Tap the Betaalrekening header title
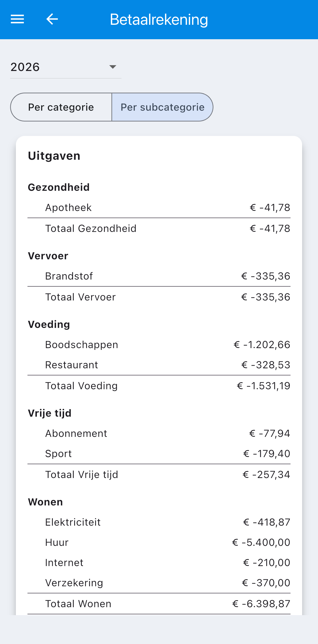This screenshot has width=318, height=644. [159, 19]
